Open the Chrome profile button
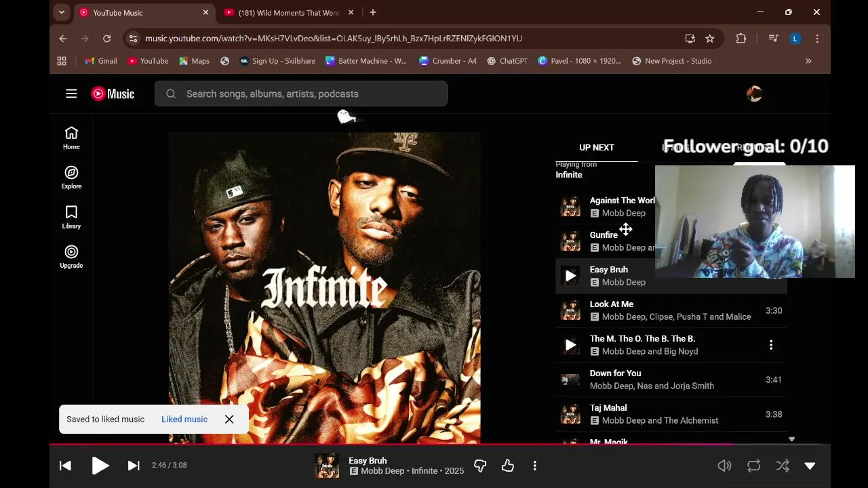Image resolution: width=868 pixels, height=488 pixels. coord(795,39)
